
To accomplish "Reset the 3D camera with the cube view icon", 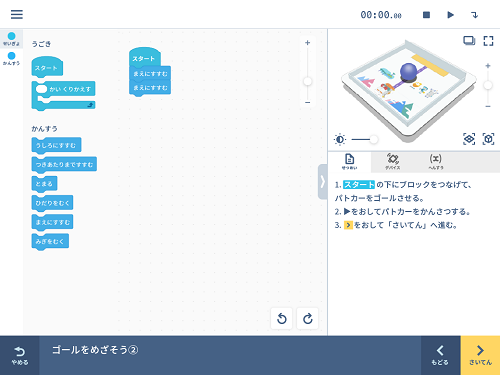I will [x=488, y=139].
